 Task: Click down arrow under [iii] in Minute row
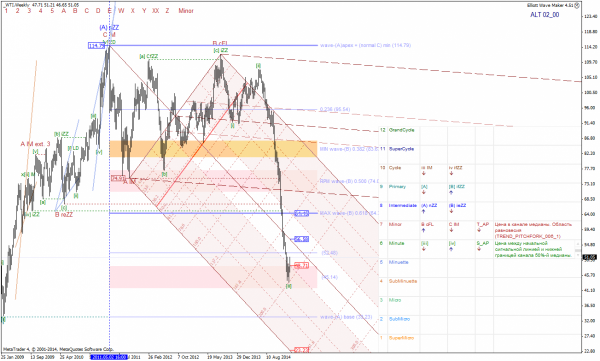click(424, 249)
